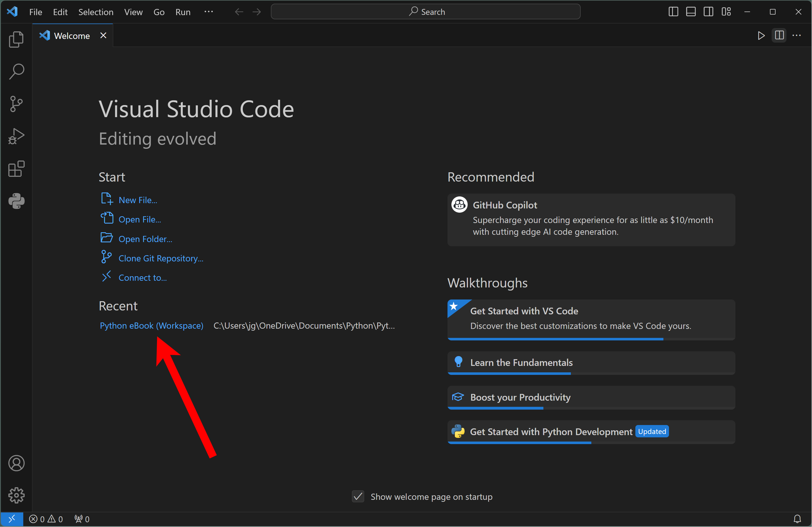Open Run and Debug view
The image size is (812, 527).
pos(16,136)
